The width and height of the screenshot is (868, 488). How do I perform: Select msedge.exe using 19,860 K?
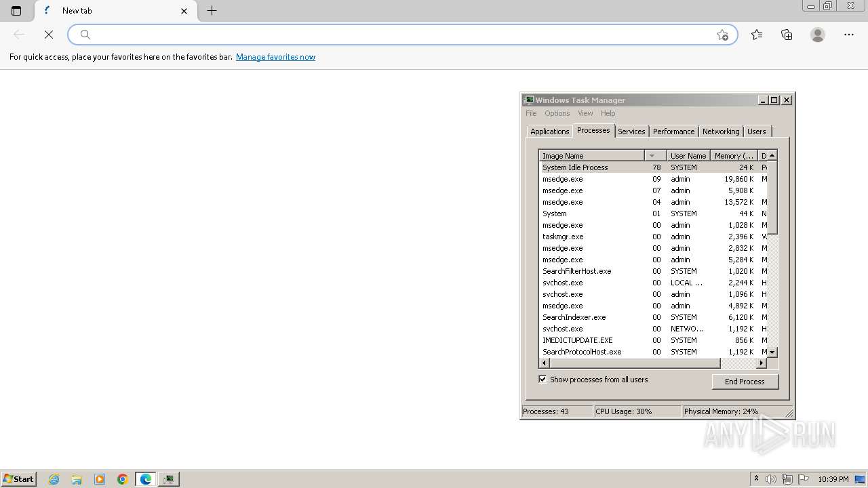click(653, 179)
